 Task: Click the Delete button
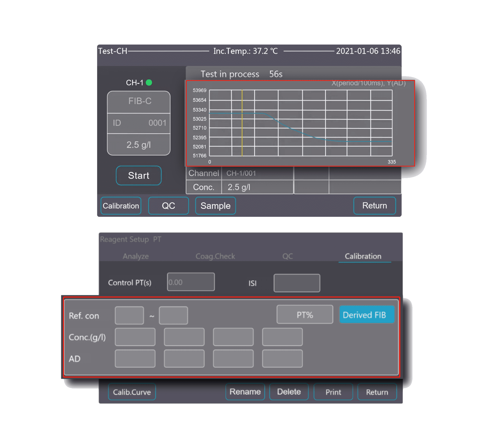289,392
